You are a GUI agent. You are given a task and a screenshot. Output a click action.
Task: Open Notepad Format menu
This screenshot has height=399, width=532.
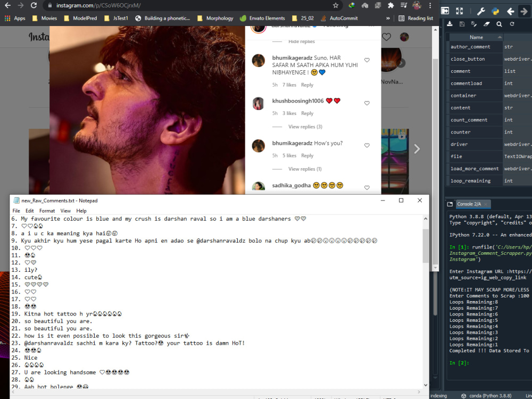[47, 211]
